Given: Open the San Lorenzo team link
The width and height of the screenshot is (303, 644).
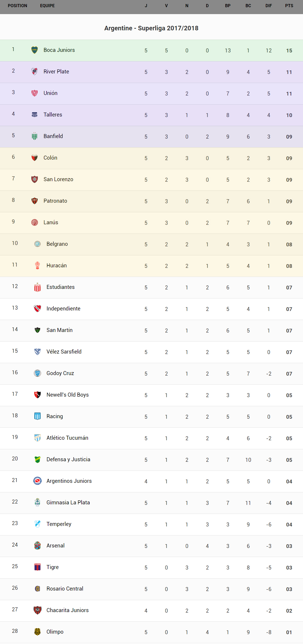Looking at the screenshot, I should [58, 179].
